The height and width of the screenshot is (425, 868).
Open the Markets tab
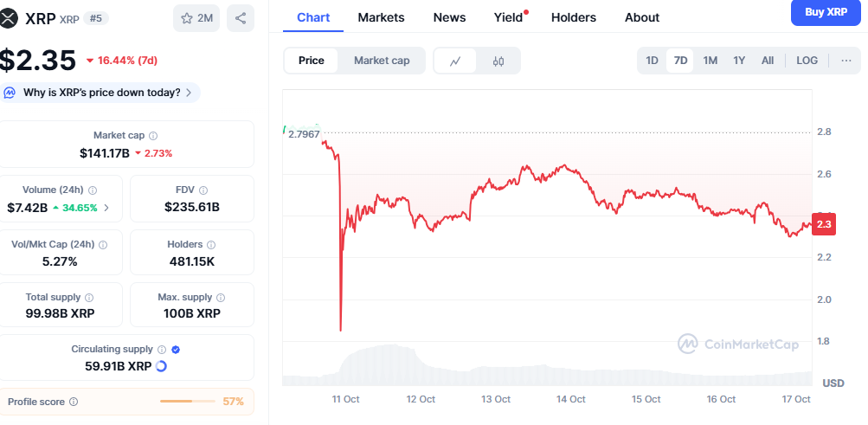click(x=381, y=17)
